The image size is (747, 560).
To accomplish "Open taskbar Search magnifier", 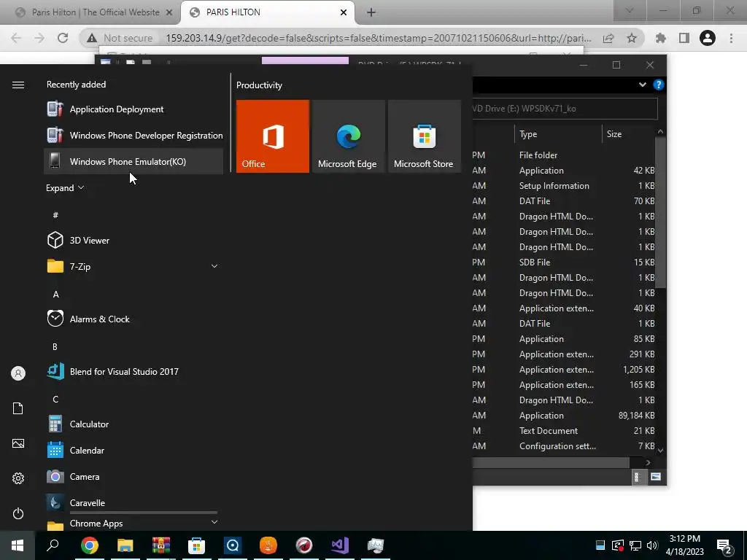I will point(53,545).
